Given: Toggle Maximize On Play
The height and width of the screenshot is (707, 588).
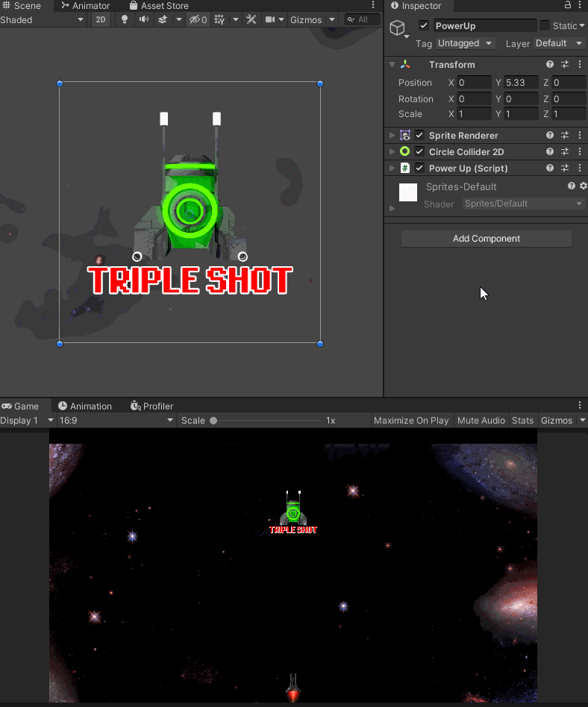Looking at the screenshot, I should 411,420.
